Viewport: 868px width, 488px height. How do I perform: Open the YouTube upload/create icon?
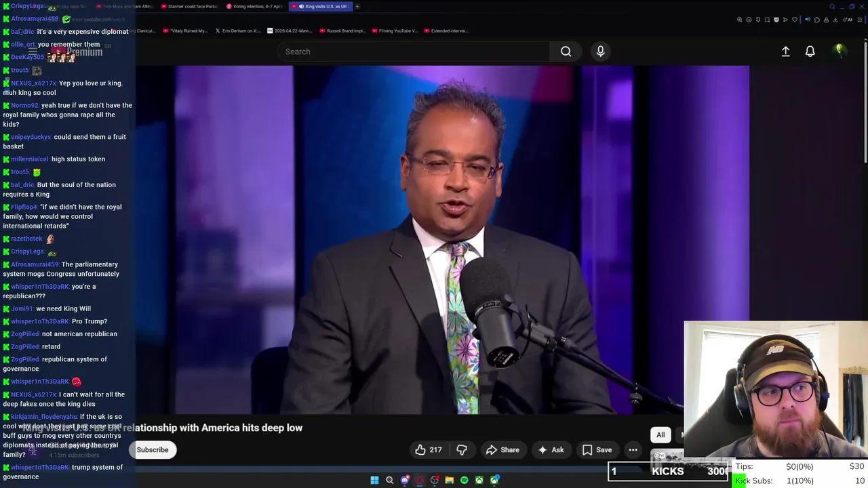tap(785, 52)
